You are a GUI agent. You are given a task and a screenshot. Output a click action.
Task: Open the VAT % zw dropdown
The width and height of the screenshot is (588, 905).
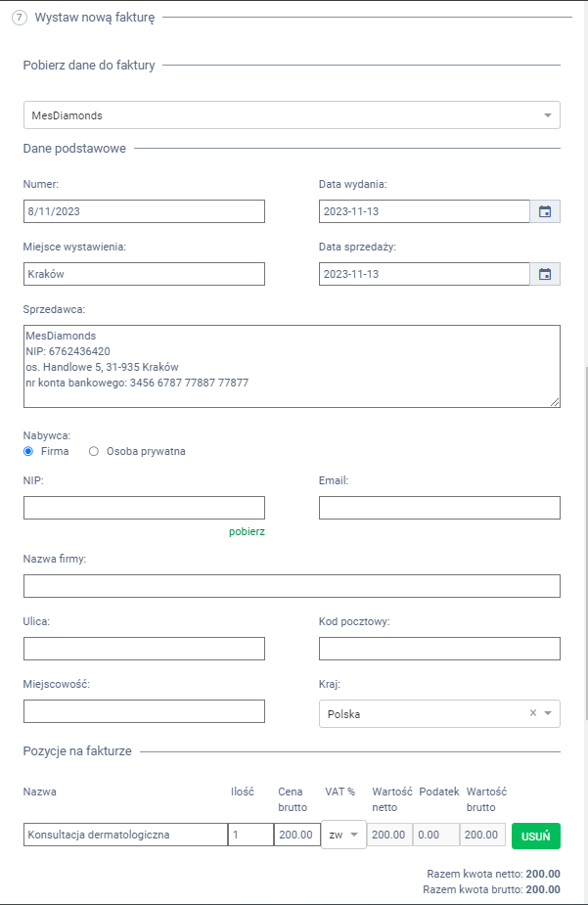click(342, 835)
